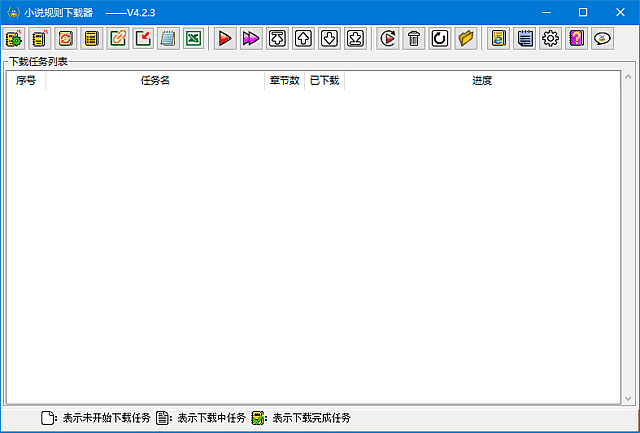This screenshot has height=433, width=640.
Task: Click the blank page legend icon
Action: click(x=47, y=418)
